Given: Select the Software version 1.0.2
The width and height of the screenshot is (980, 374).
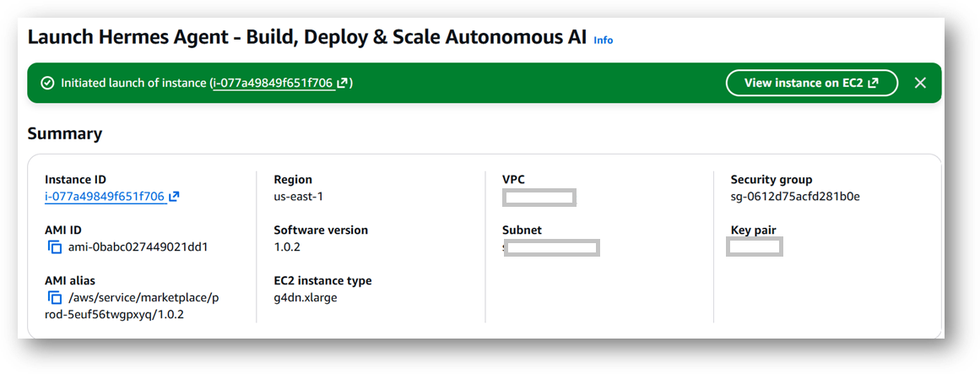Looking at the screenshot, I should pos(287,247).
